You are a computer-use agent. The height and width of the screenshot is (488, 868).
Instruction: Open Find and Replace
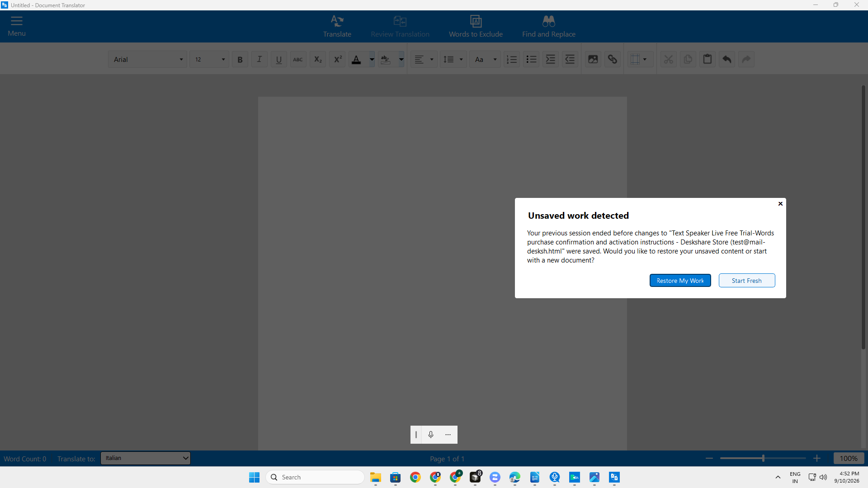(x=548, y=26)
